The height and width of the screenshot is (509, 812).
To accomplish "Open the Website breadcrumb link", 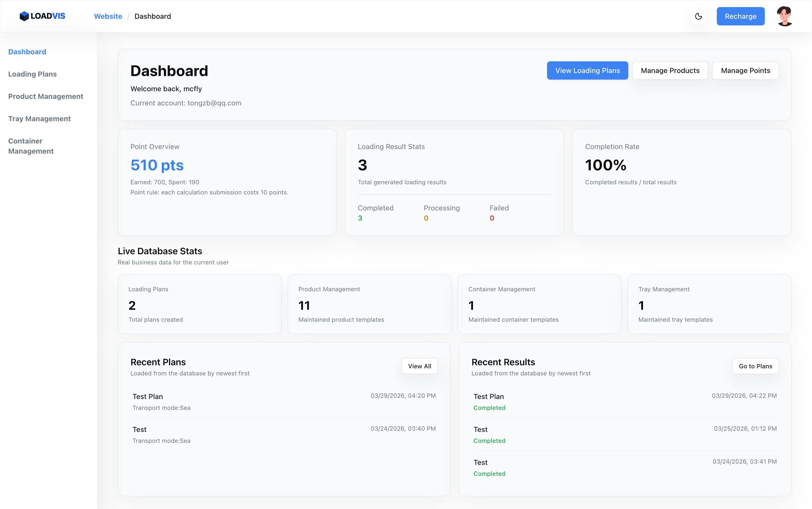I will (108, 16).
